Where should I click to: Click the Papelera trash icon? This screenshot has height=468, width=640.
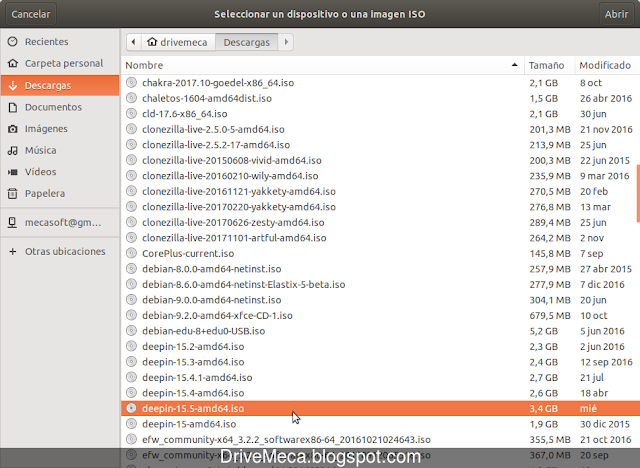point(13,193)
